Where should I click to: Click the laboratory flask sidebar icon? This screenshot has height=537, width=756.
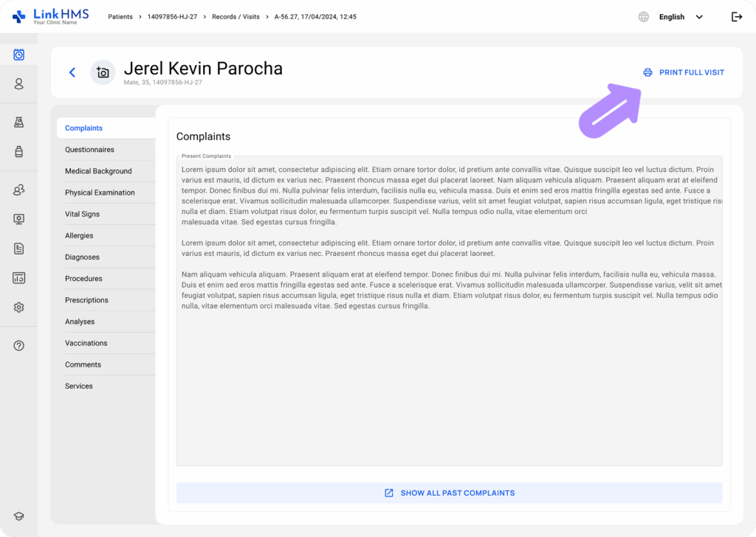(19, 122)
